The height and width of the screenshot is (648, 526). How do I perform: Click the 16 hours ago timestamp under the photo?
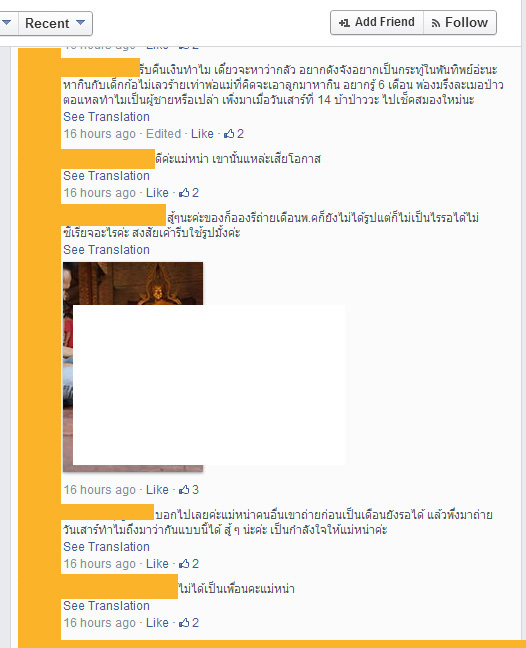pyautogui.click(x=99, y=490)
